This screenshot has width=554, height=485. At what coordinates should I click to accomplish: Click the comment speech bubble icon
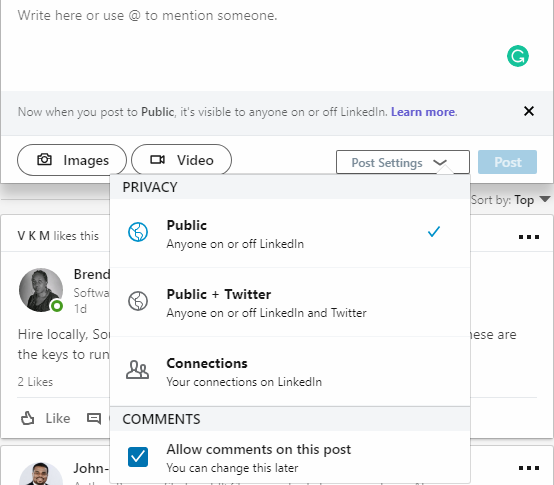coord(94,419)
